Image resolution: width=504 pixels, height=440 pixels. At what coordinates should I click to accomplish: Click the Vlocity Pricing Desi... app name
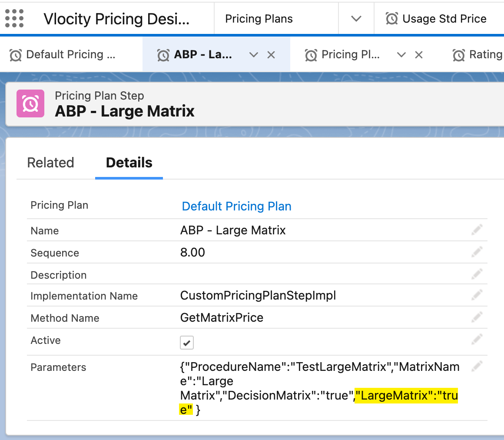pyautogui.click(x=116, y=19)
